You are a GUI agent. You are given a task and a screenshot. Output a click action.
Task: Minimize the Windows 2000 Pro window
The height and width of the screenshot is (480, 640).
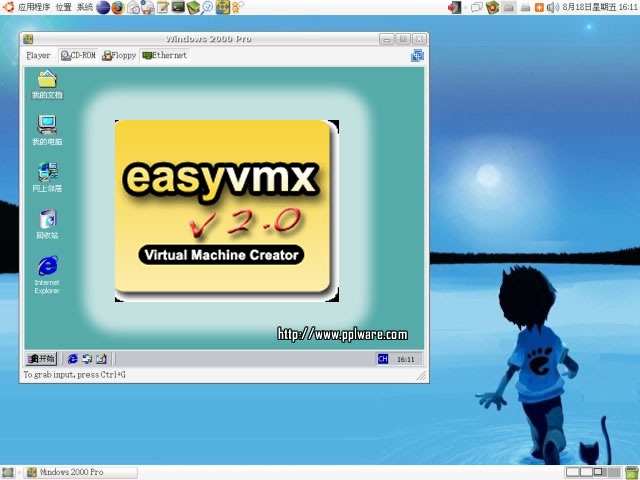pos(387,39)
